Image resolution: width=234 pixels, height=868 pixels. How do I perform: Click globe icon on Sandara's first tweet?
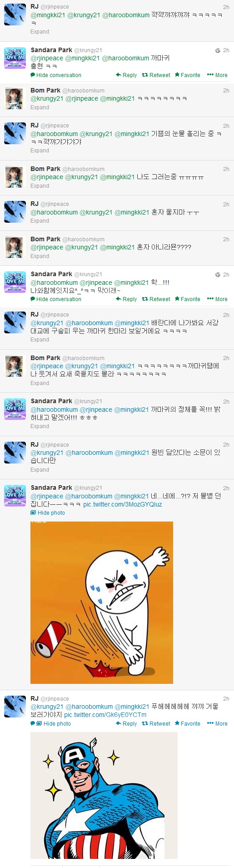218,50
